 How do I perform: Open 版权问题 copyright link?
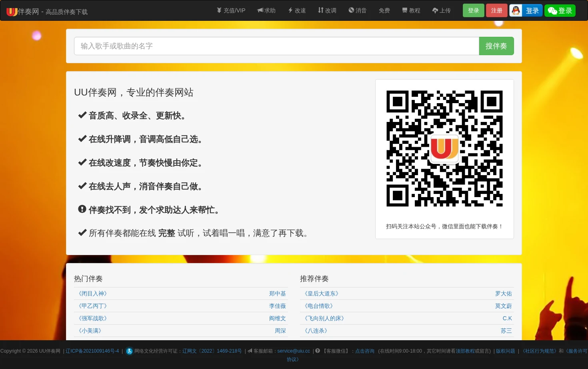506,351
